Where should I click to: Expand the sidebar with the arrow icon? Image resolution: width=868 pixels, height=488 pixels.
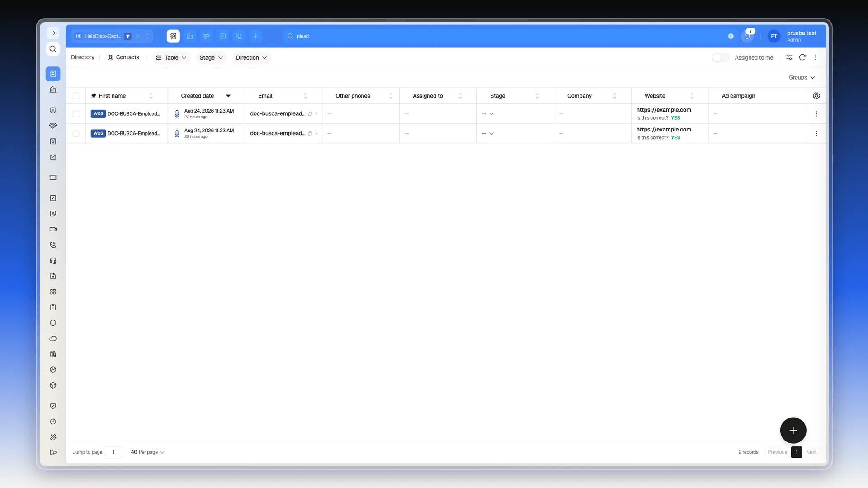pyautogui.click(x=53, y=33)
